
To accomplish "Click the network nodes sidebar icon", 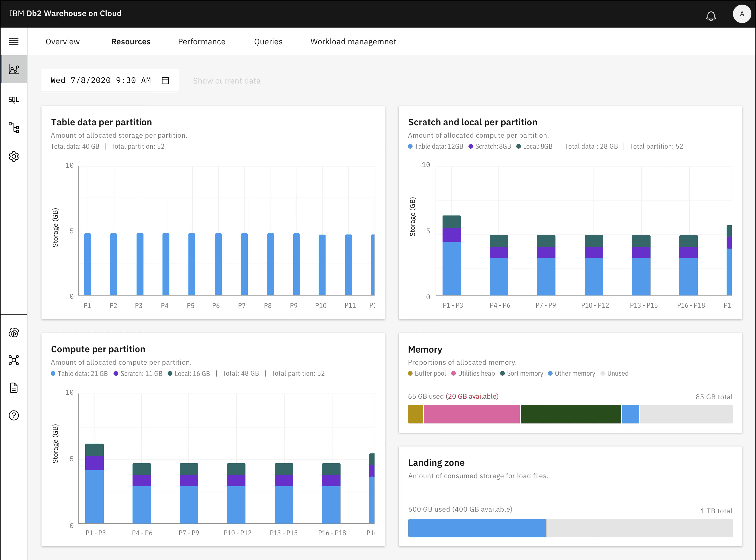I will pos(14,360).
